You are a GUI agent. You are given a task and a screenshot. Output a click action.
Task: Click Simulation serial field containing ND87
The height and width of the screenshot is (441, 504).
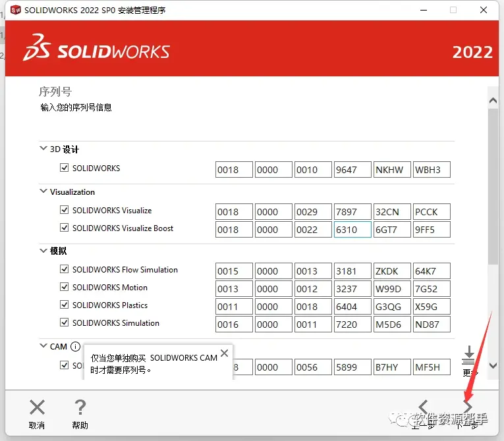(x=432, y=324)
